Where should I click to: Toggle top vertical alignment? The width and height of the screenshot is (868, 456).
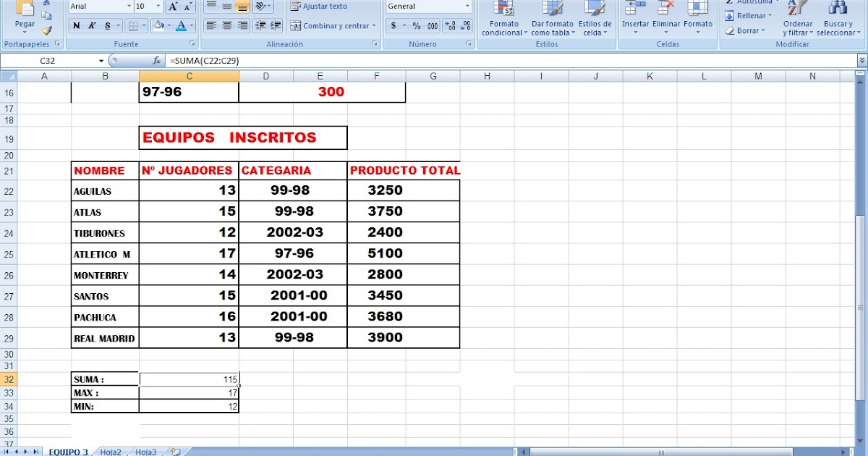210,7
